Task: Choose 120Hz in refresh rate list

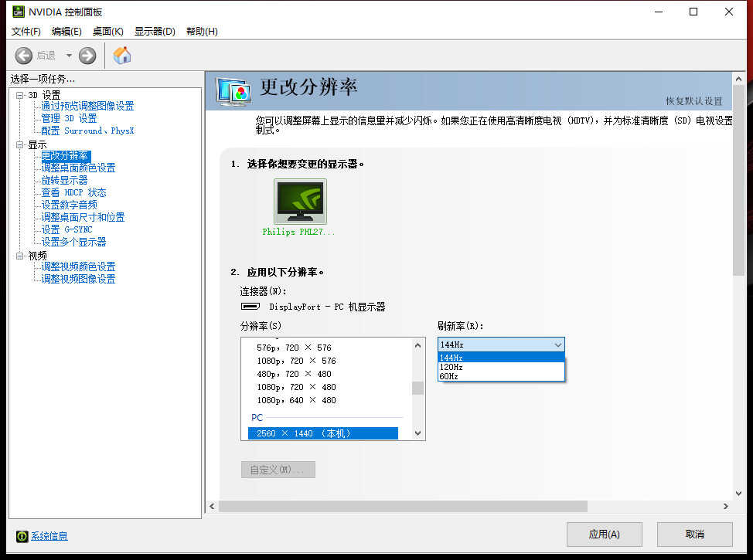Action: pyautogui.click(x=501, y=367)
